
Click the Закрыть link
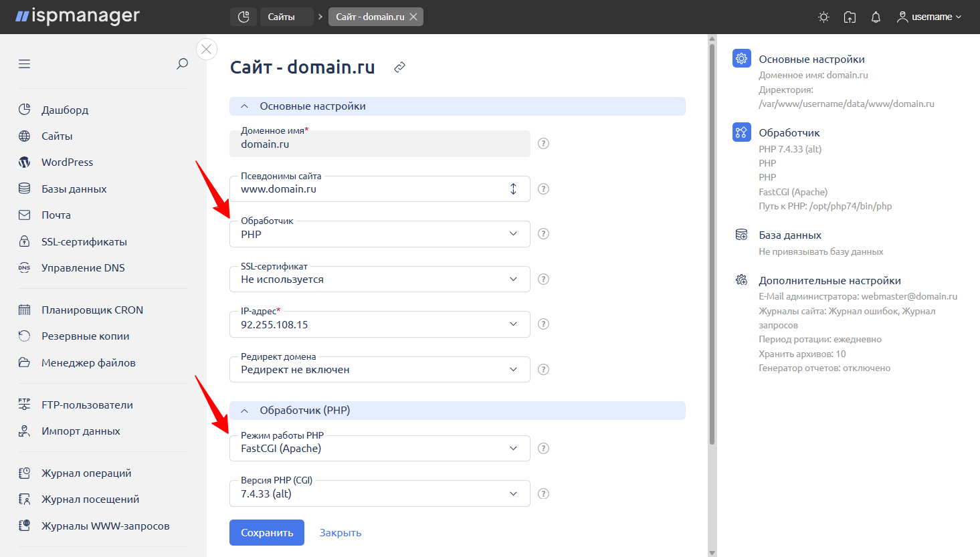coord(340,533)
